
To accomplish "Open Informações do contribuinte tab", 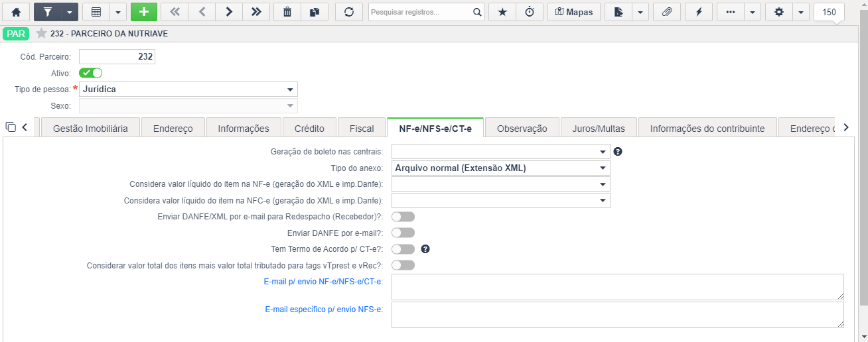I will click(707, 129).
